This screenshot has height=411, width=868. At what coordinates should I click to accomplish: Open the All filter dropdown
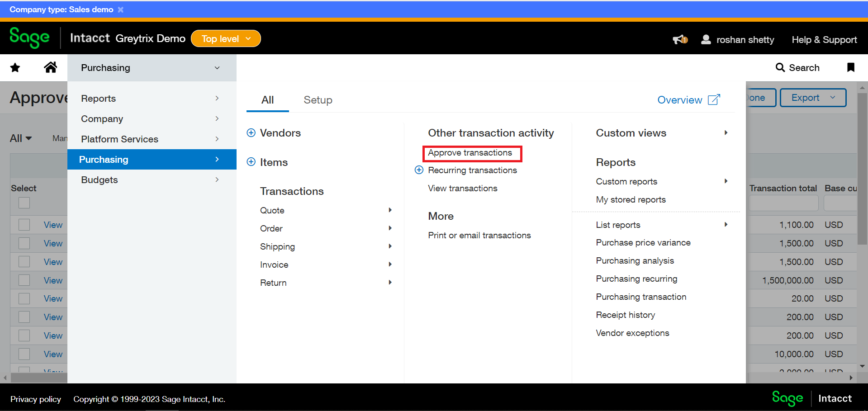(x=21, y=138)
